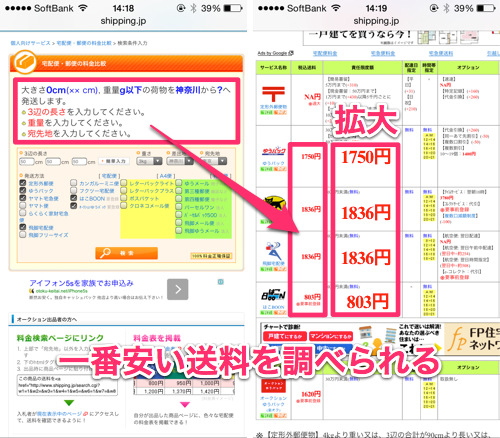Tap the auction Yu-Pack red logo

pyautogui.click(x=273, y=386)
